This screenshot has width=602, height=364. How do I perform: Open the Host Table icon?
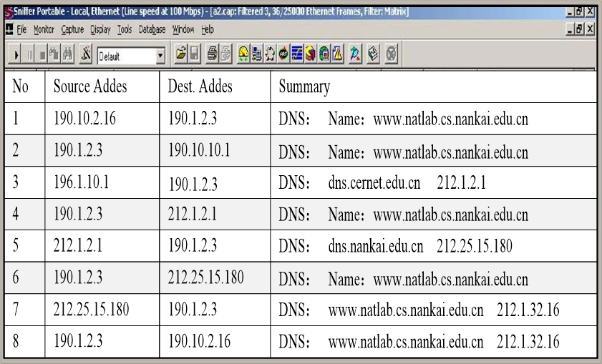pos(256,54)
